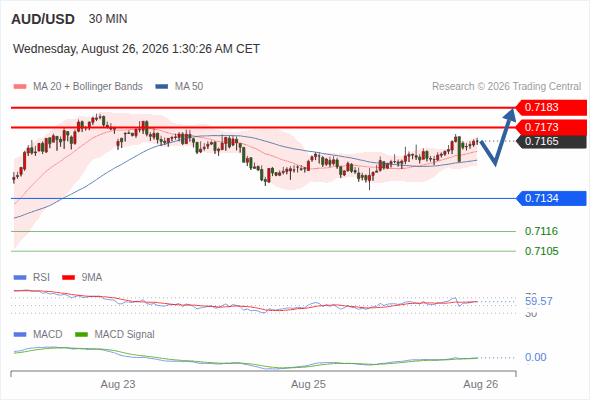Click the 9MA legend label

[x=92, y=278]
